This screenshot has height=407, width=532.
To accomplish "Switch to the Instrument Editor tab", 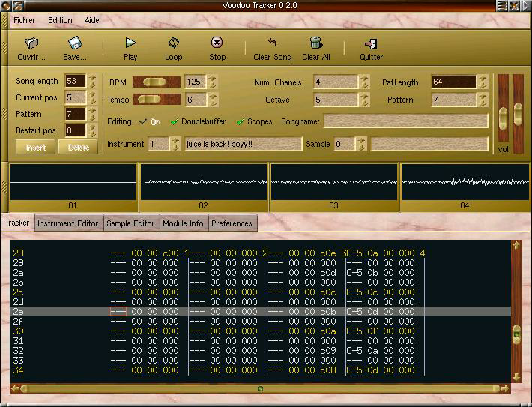I will pyautogui.click(x=68, y=223).
